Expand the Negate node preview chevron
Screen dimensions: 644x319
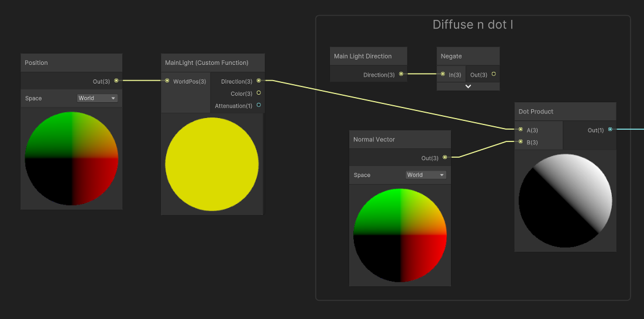coord(468,86)
